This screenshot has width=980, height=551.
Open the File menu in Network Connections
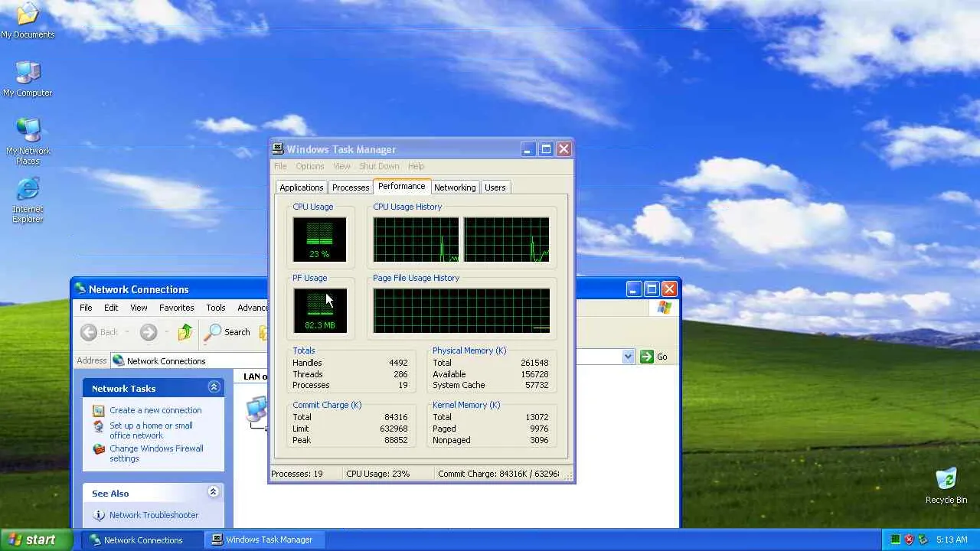point(86,308)
